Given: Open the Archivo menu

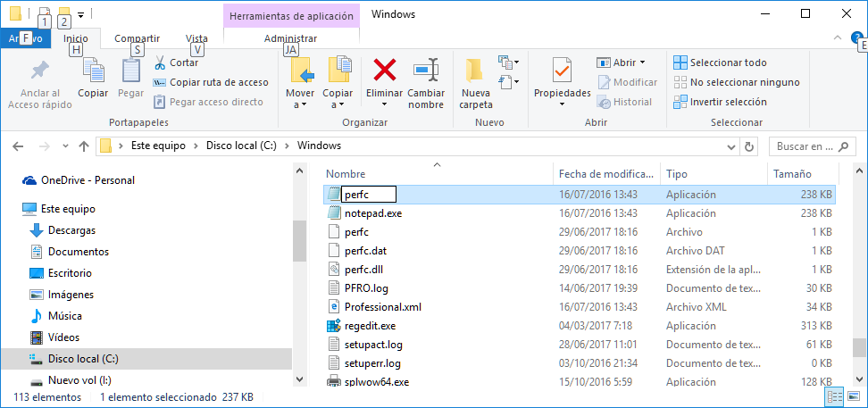Looking at the screenshot, I should coord(25,38).
